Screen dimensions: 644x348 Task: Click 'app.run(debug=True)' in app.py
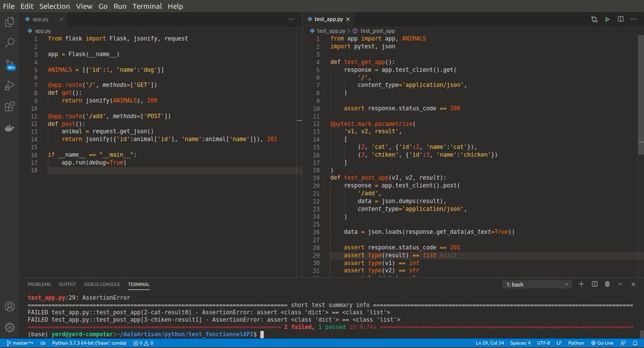click(93, 163)
